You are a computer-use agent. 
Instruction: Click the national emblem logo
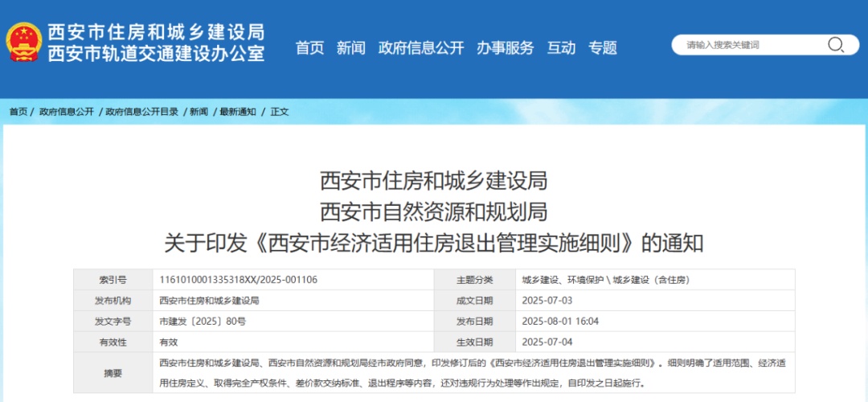click(24, 42)
